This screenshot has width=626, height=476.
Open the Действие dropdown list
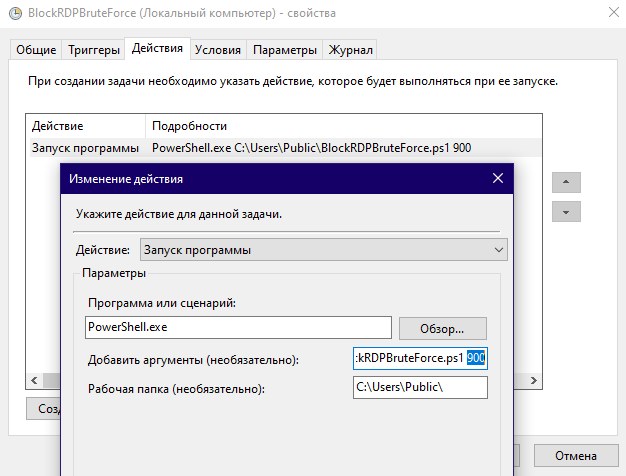324,250
